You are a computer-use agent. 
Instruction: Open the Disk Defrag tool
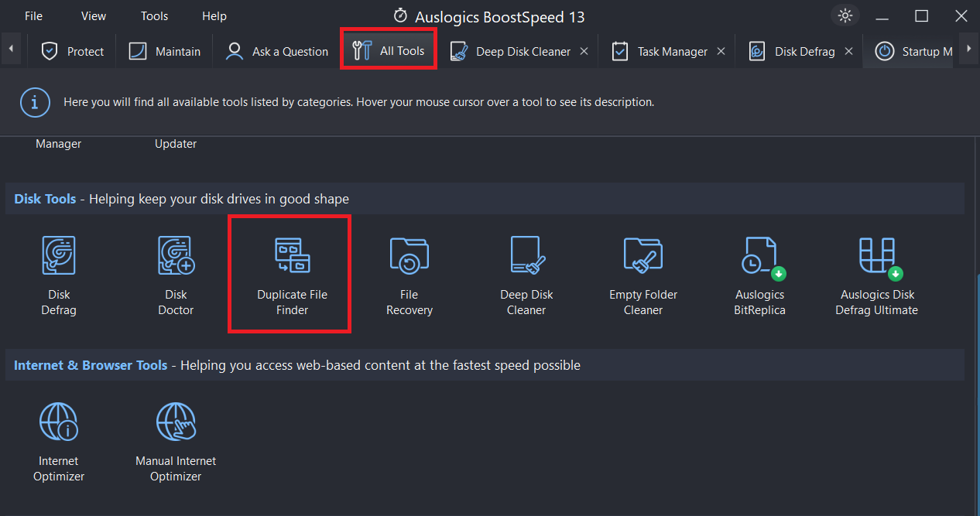(x=59, y=276)
